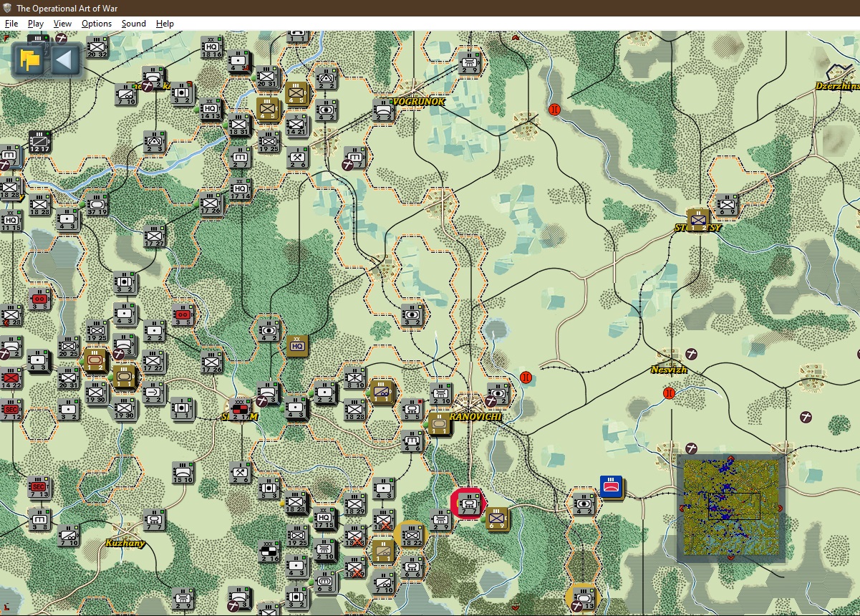Click the left-pointing back arrow button
Viewport: 860px width, 616px height.
pos(64,60)
